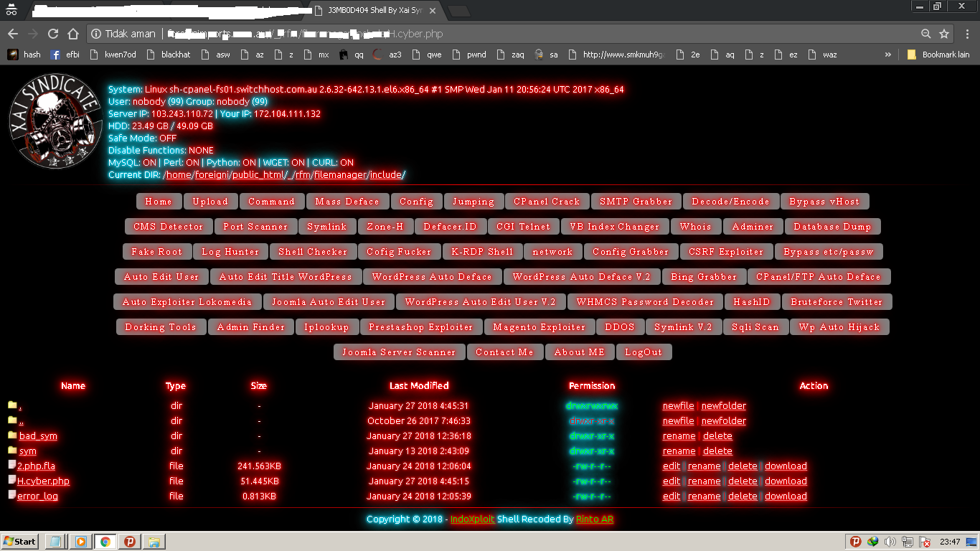
Task: Open the bad_sym folder icon
Action: (x=12, y=435)
